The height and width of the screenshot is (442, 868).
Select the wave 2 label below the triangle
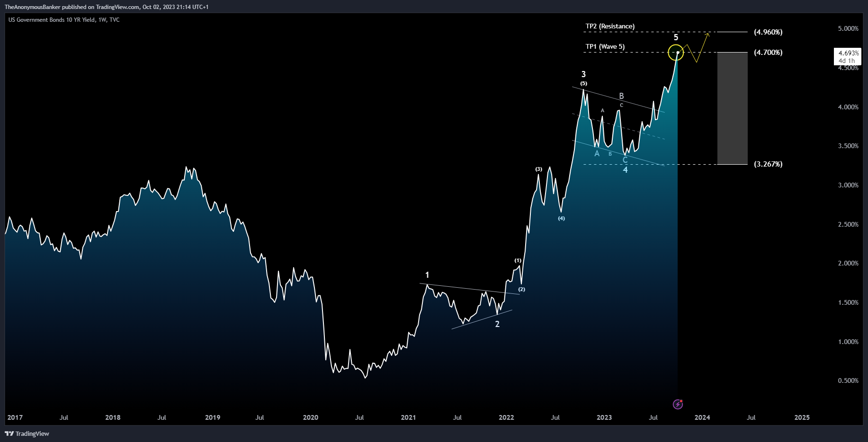[x=497, y=324]
